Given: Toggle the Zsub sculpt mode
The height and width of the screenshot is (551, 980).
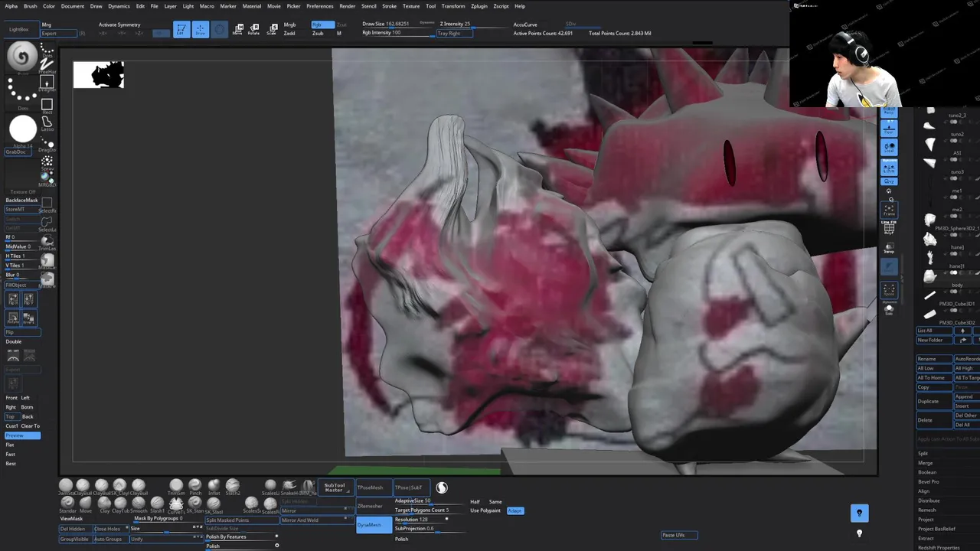Looking at the screenshot, I should tap(318, 34).
